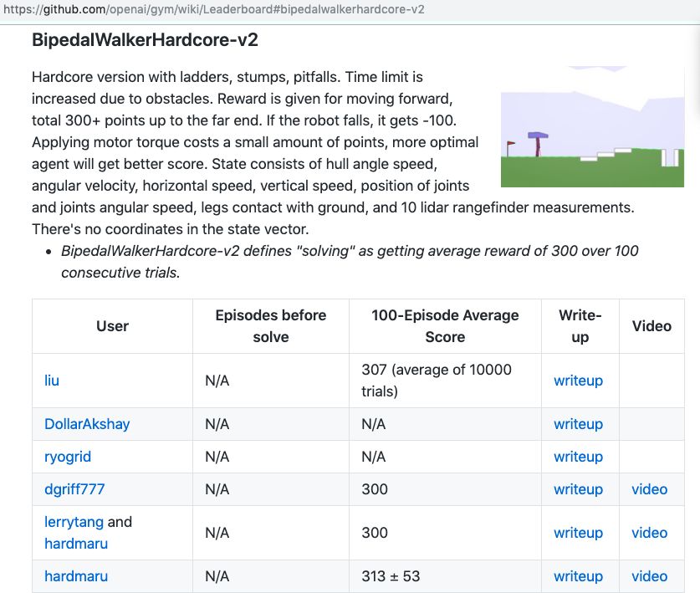Open writeup for the 313 ± 53 score
This screenshot has width=700, height=593.
[578, 576]
